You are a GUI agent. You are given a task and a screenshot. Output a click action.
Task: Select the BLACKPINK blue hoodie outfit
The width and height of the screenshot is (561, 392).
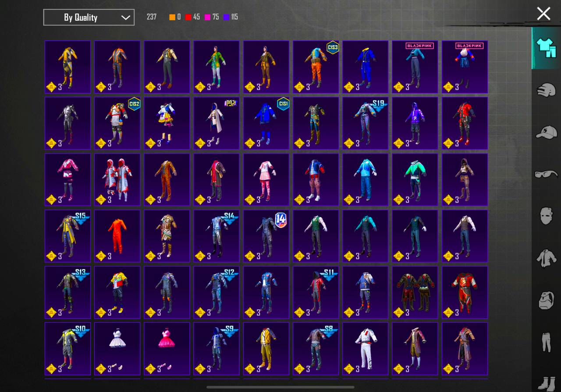pyautogui.click(x=415, y=67)
